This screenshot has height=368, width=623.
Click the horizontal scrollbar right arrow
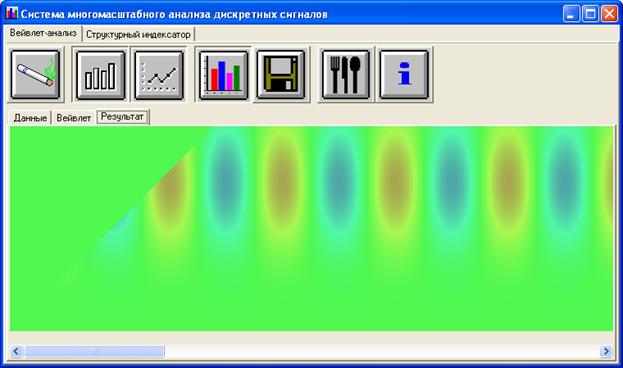606,351
